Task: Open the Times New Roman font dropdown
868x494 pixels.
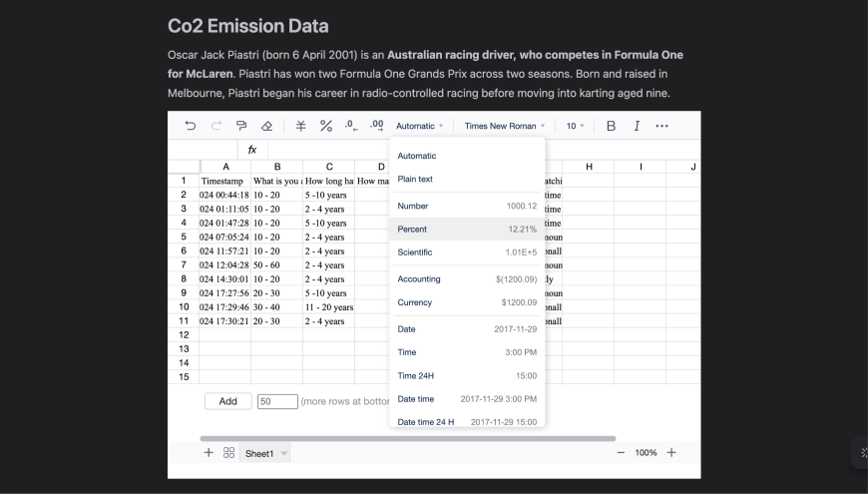Action: 506,126
